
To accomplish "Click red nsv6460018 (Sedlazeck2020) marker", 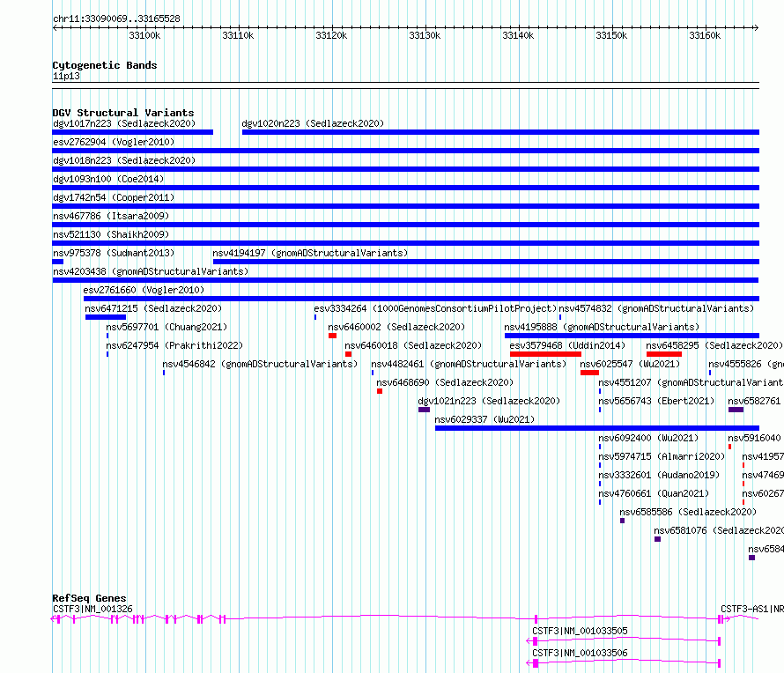I will [x=349, y=354].
